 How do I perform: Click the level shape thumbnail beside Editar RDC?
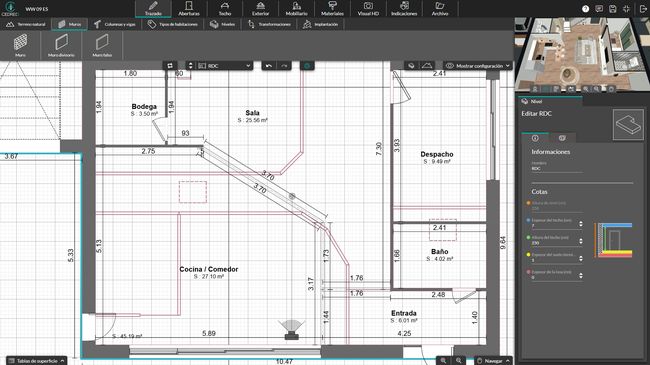(628, 124)
